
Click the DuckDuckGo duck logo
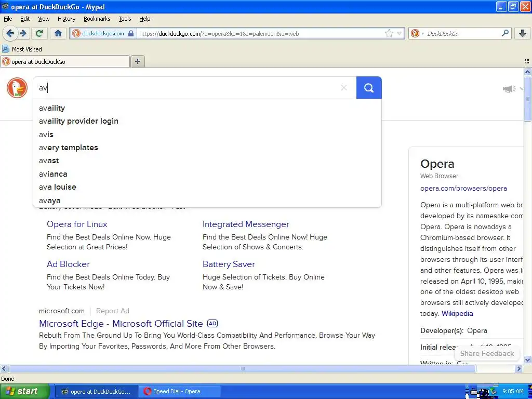[x=17, y=87]
